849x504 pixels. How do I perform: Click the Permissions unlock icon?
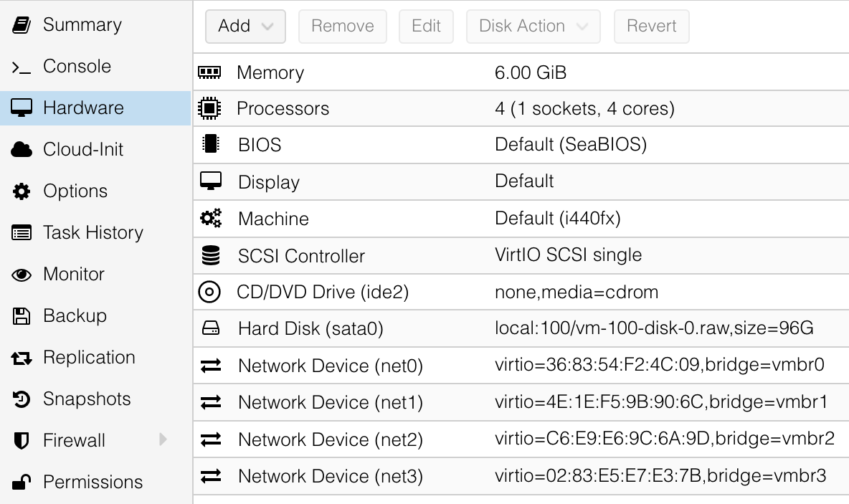click(21, 482)
